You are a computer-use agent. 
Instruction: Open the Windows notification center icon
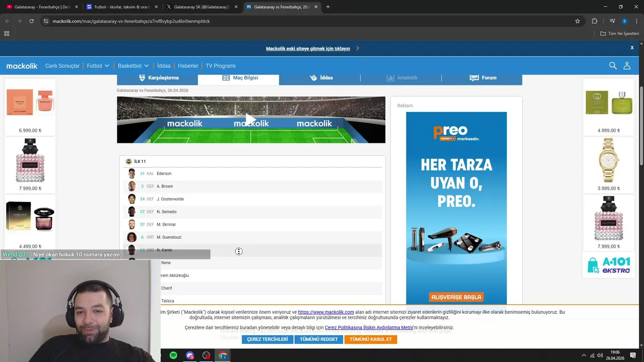[633, 355]
